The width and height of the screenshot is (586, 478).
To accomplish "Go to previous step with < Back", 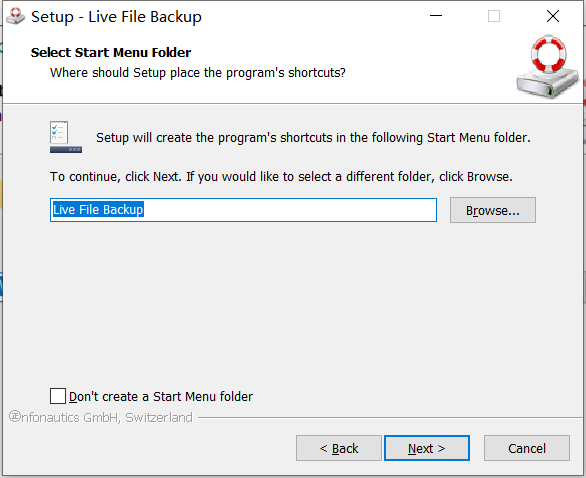I will pos(339,448).
